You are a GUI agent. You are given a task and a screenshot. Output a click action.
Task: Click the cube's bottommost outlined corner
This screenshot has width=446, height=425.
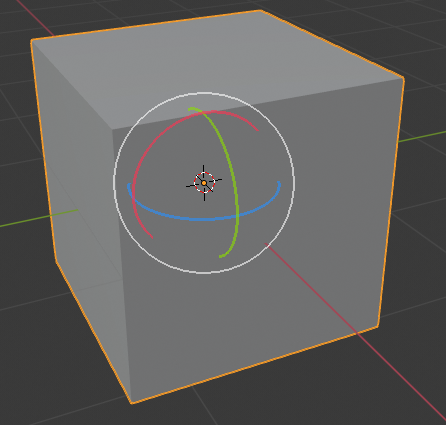tap(132, 403)
